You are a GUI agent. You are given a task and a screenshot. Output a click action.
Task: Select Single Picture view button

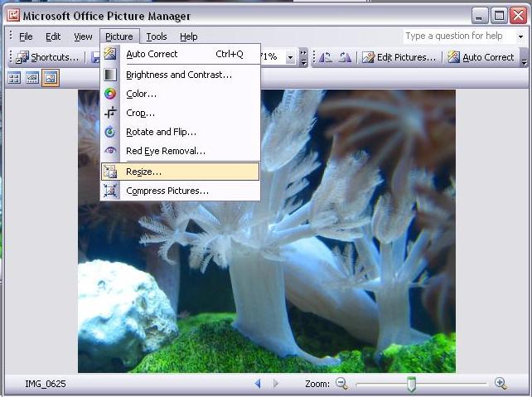pyautogui.click(x=51, y=78)
